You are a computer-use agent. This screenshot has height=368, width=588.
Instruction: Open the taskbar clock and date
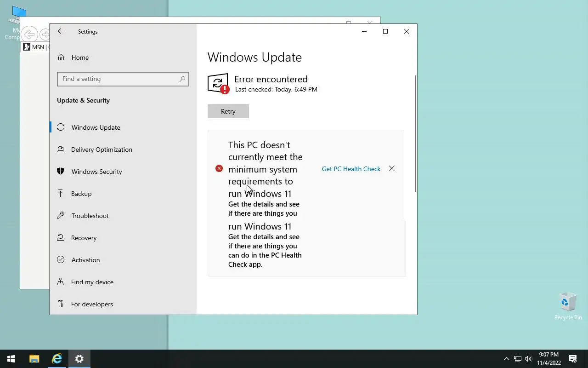click(549, 359)
